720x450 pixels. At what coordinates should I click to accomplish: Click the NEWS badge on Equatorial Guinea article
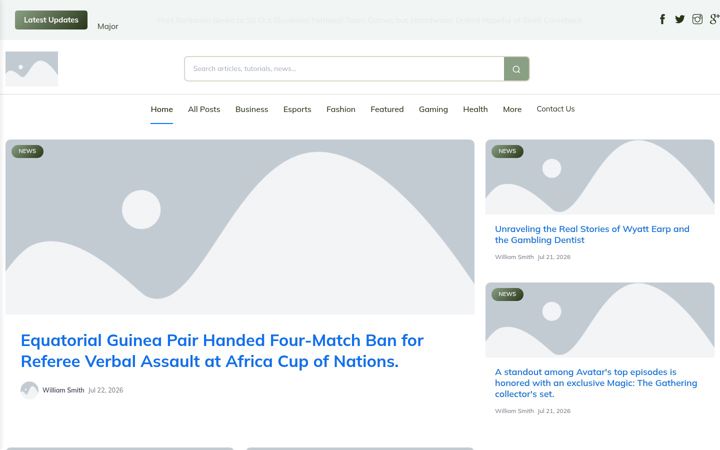[28, 152]
